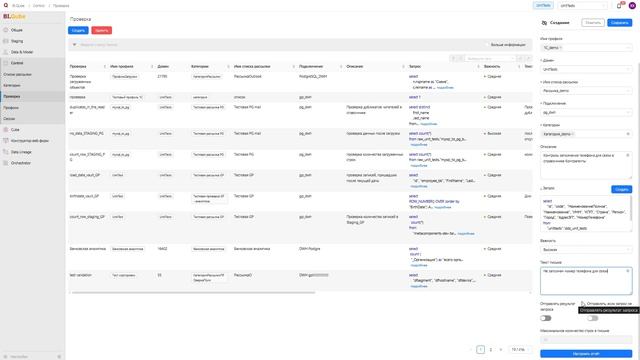
Task: Toggle Отправлять, если запрос не switch
Action: (x=593, y=318)
